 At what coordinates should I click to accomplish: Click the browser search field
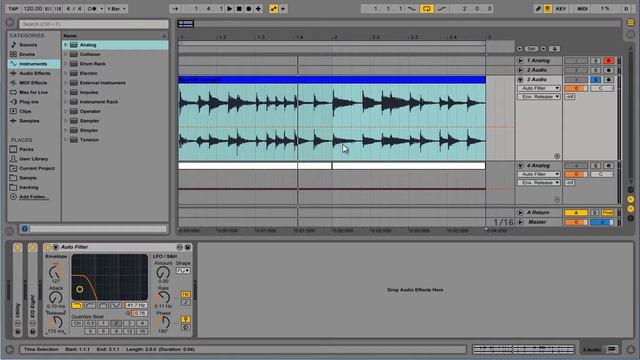(x=94, y=24)
